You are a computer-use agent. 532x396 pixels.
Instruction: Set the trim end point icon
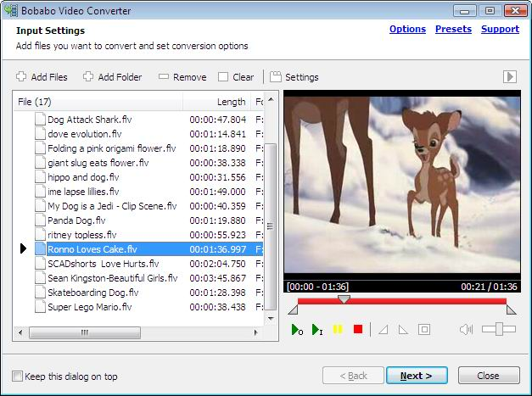[403, 330]
